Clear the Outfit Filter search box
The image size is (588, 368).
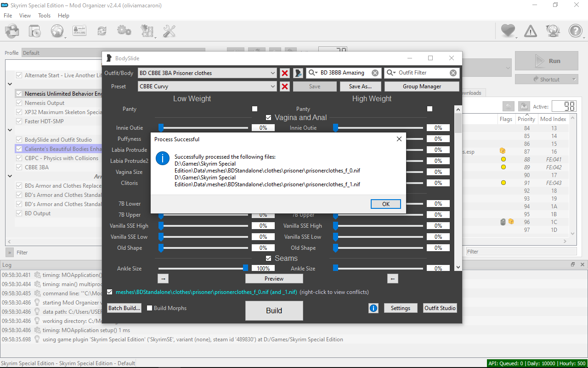point(453,73)
